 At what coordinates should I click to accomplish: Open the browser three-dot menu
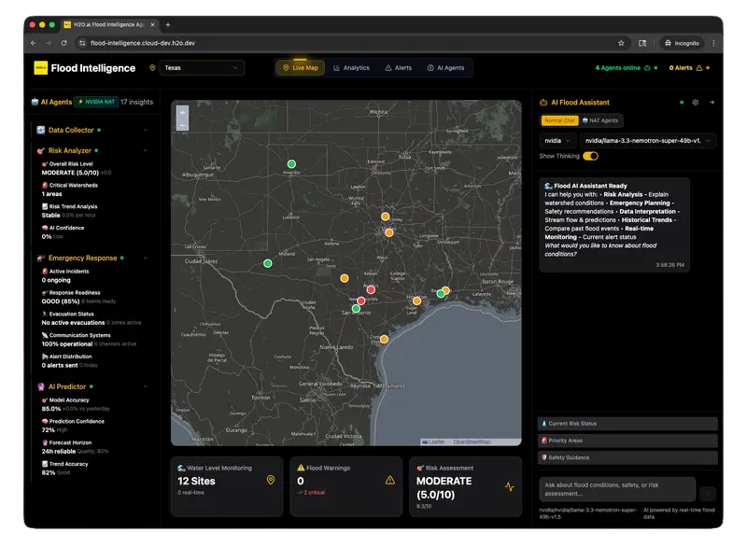pos(713,43)
